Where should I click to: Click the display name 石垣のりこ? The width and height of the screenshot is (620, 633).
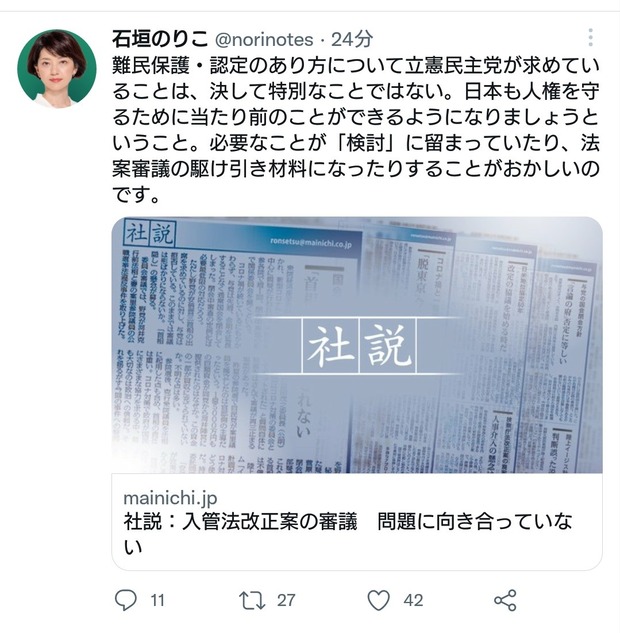[160, 39]
